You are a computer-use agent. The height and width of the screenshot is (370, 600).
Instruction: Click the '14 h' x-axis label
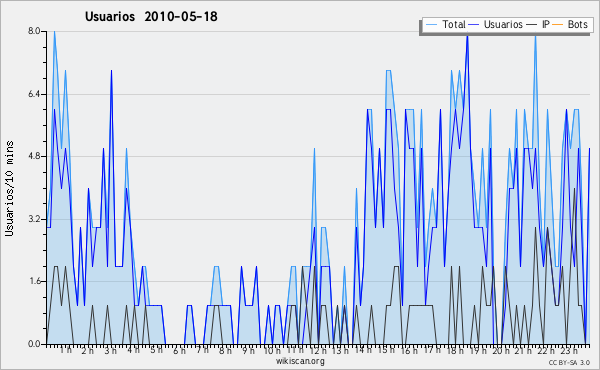pyautogui.click(x=363, y=350)
